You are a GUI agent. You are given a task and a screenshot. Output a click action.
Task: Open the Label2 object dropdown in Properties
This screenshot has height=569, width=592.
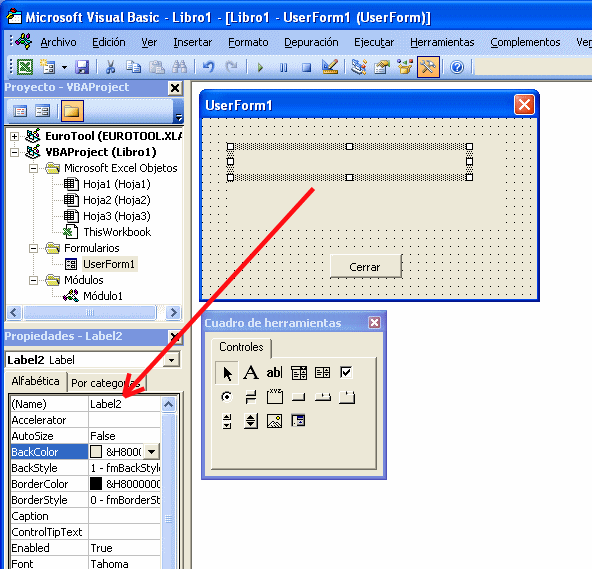[171, 360]
